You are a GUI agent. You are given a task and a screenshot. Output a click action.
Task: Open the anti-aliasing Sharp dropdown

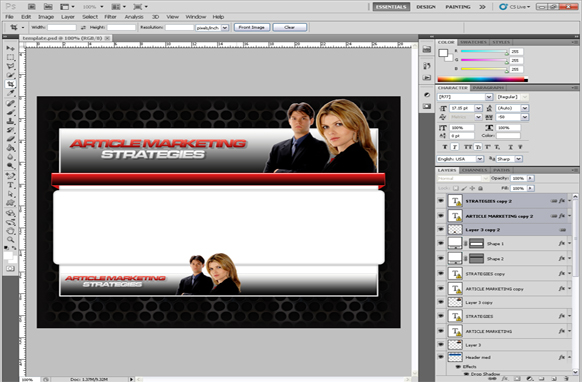519,159
